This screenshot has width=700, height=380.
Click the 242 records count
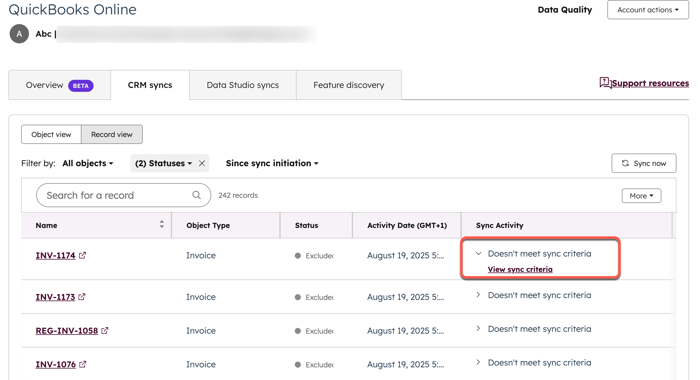tap(238, 196)
